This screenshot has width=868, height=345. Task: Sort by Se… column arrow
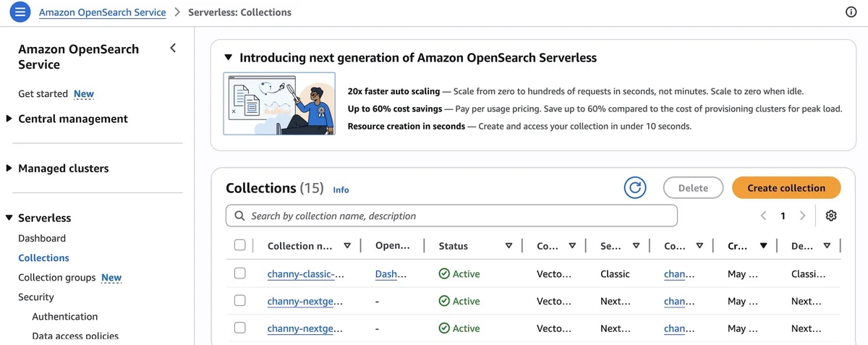pos(636,246)
